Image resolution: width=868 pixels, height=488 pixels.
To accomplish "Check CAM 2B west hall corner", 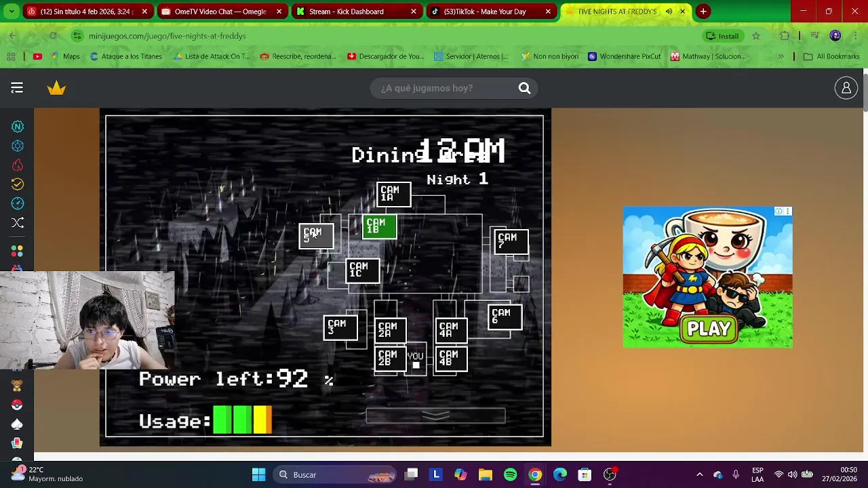I will pyautogui.click(x=391, y=359).
